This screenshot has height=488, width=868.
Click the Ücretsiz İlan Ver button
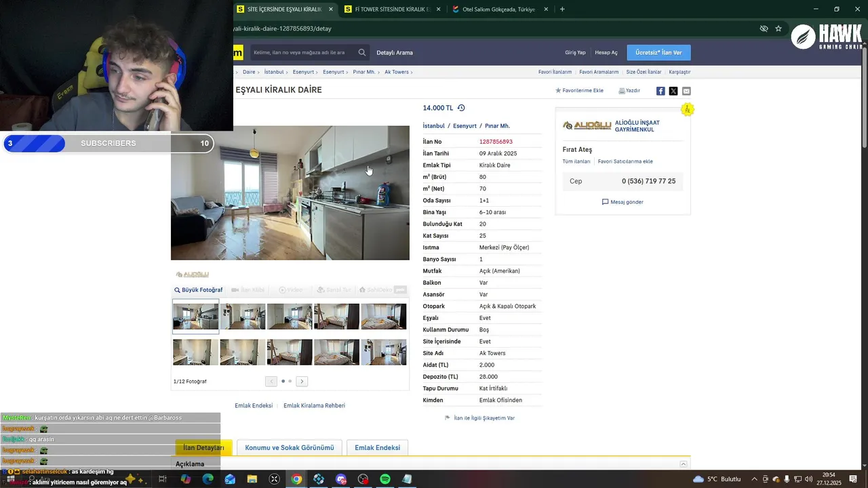click(x=658, y=53)
